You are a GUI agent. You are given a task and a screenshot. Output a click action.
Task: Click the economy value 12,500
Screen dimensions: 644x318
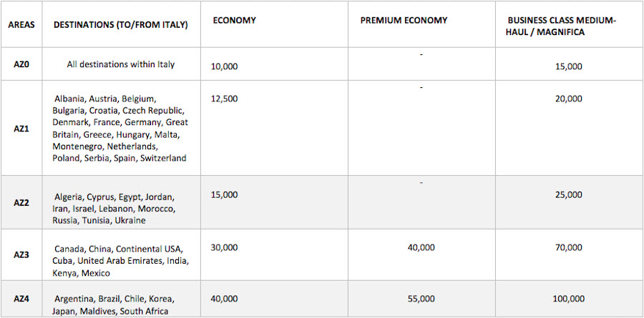coord(224,99)
